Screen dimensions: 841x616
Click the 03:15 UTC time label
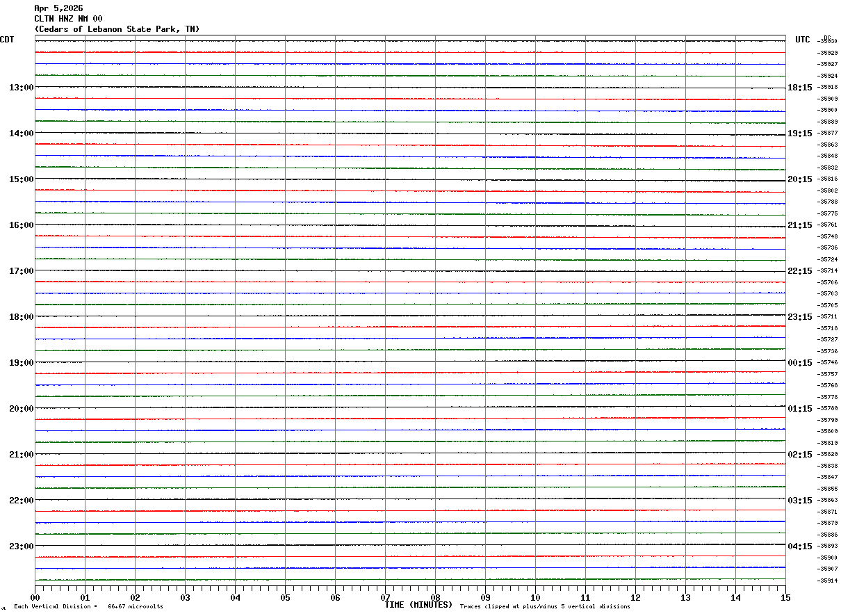799,501
